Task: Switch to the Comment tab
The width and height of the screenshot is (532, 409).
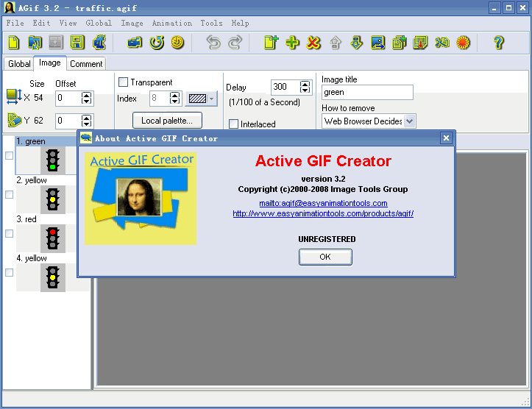Action: pos(86,64)
